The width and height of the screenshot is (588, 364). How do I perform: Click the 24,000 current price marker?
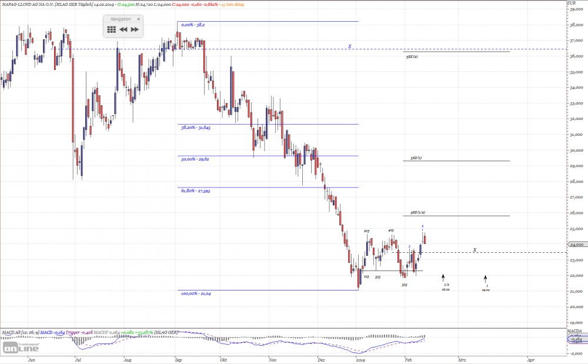coord(577,245)
